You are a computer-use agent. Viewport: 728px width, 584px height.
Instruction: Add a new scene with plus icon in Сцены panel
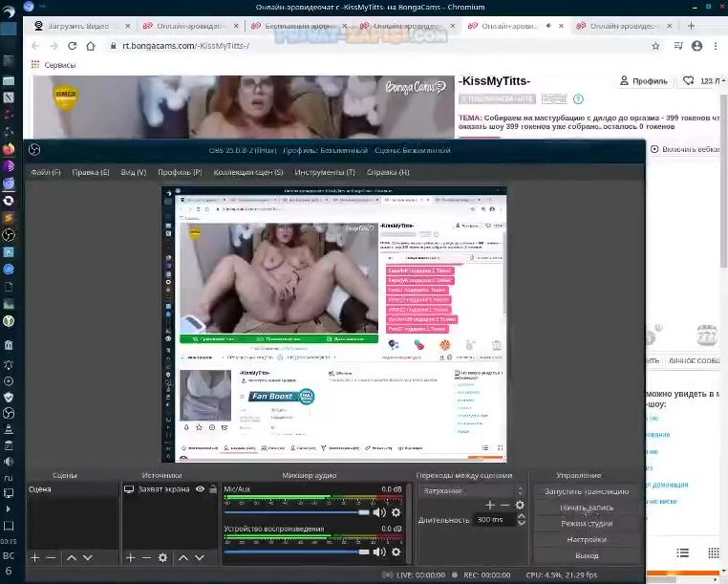[35, 557]
